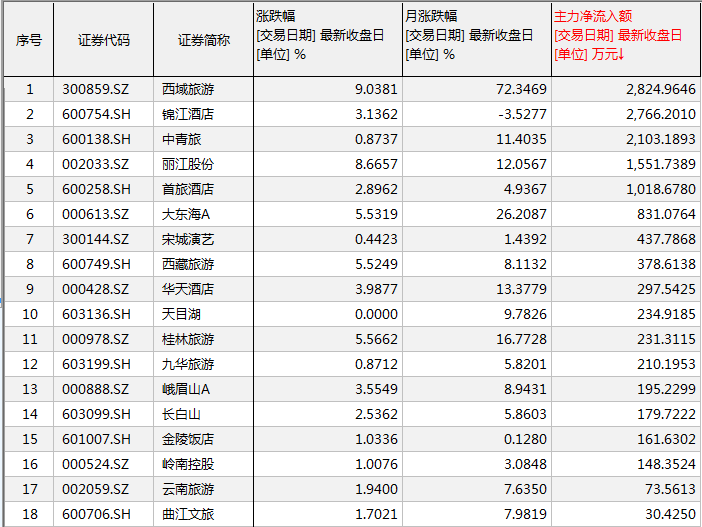
Task: Click stock name 首旅酒店
Action: click(188, 189)
